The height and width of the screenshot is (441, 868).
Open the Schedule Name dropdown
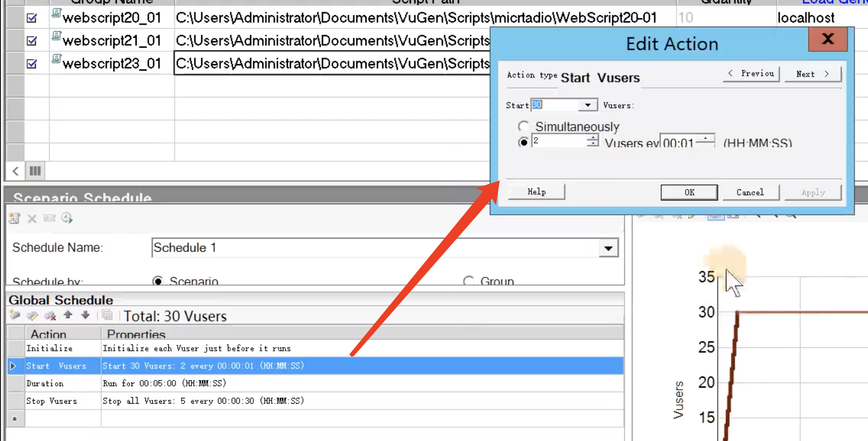tap(608, 248)
